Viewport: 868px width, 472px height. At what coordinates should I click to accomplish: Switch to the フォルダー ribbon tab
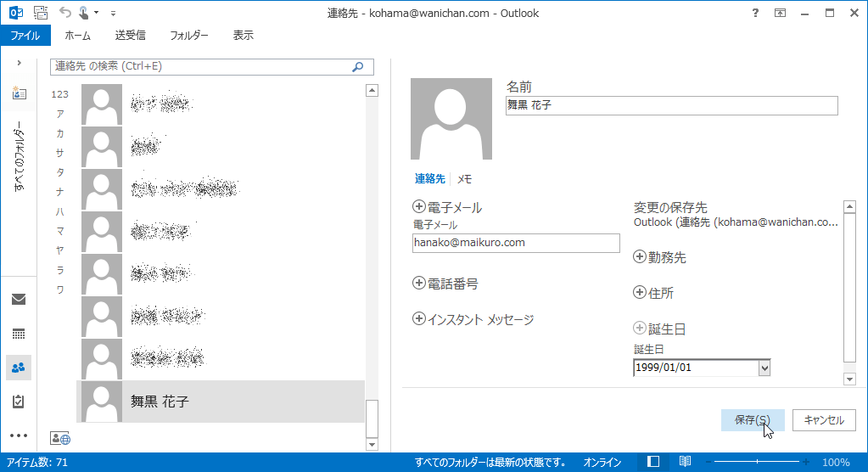(189, 36)
